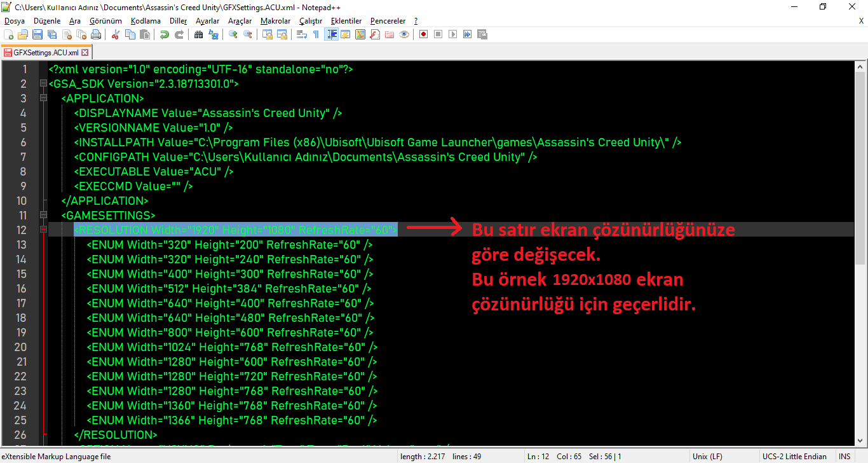Click the Print icon
Image resolution: width=868 pixels, height=463 pixels.
pos(95,34)
